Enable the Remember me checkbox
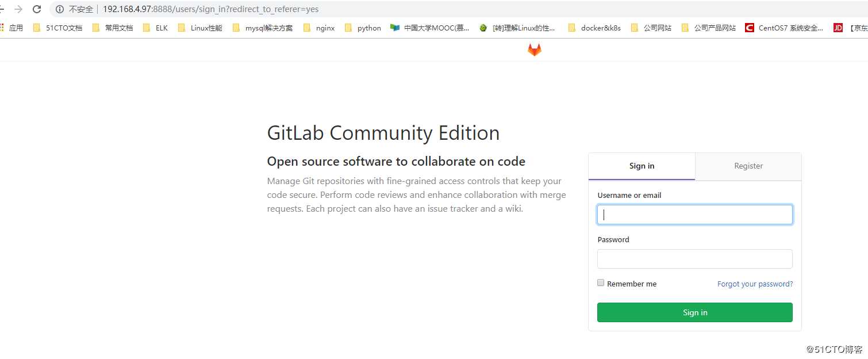This screenshot has height=359, width=868. (x=601, y=282)
